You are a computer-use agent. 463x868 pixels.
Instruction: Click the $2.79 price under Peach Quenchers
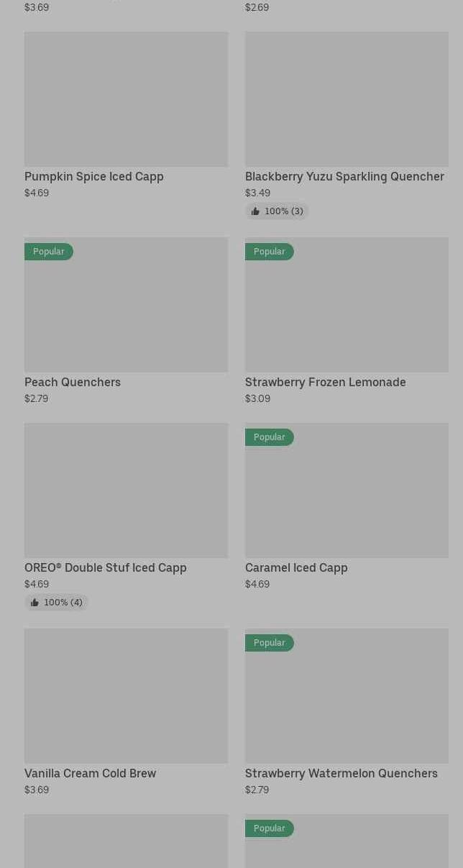36,398
